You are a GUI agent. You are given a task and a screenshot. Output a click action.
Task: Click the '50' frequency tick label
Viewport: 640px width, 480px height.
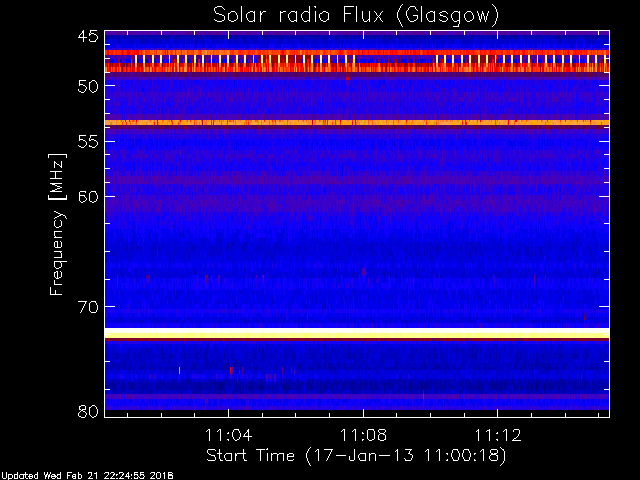tap(88, 87)
